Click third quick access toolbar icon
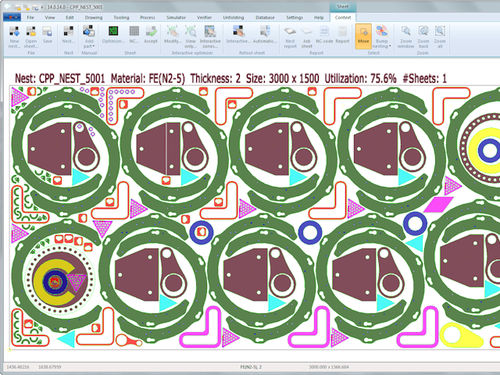The height and width of the screenshot is (375, 500). (x=35, y=7)
